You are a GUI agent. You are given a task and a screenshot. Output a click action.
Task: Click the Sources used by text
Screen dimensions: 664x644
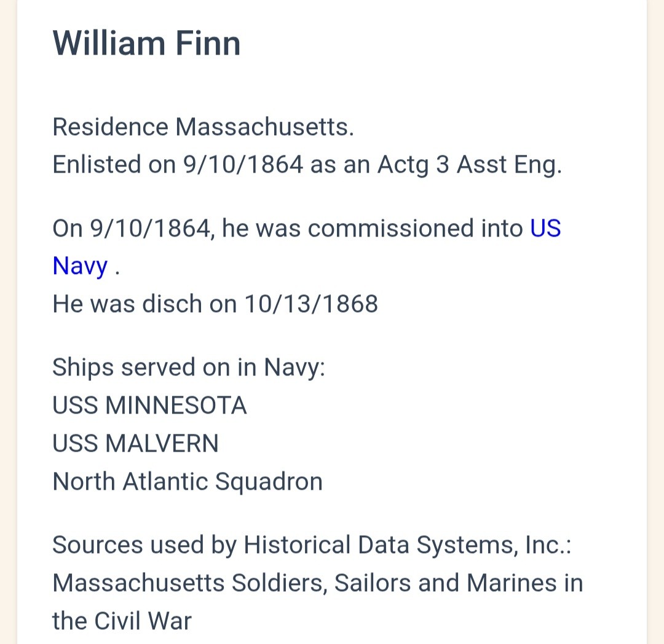click(x=144, y=545)
